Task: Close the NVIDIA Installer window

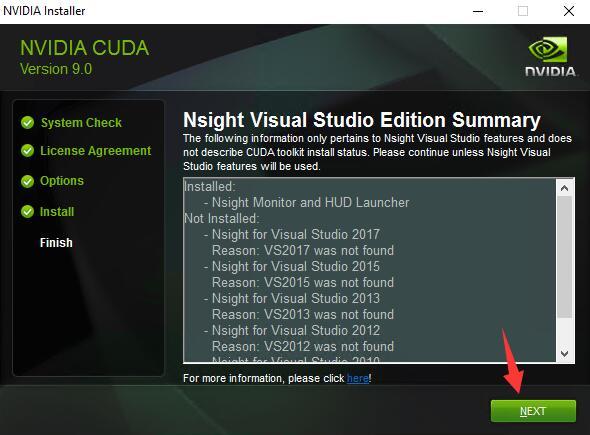Action: 569,11
